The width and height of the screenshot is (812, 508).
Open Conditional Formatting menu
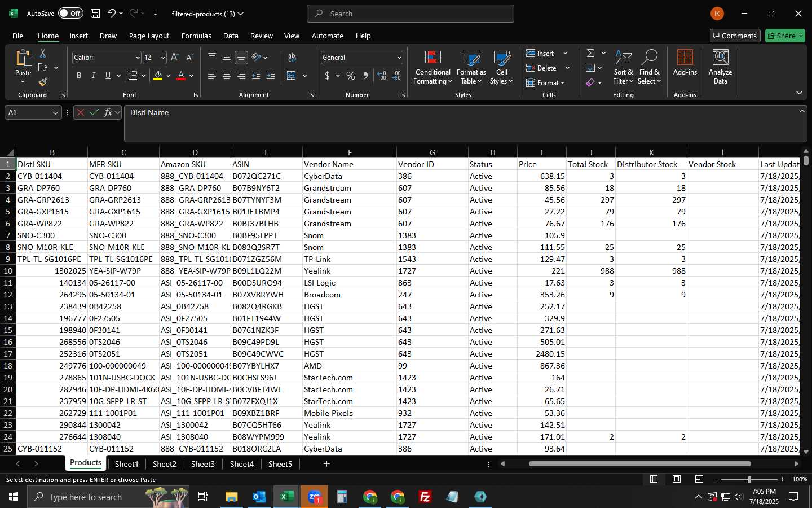[x=433, y=67]
